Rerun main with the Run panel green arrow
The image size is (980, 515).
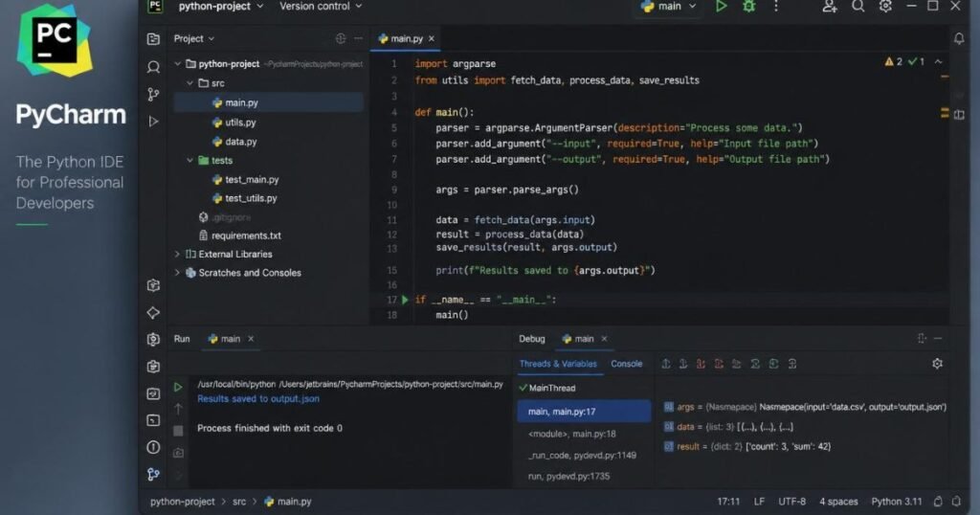coord(178,387)
